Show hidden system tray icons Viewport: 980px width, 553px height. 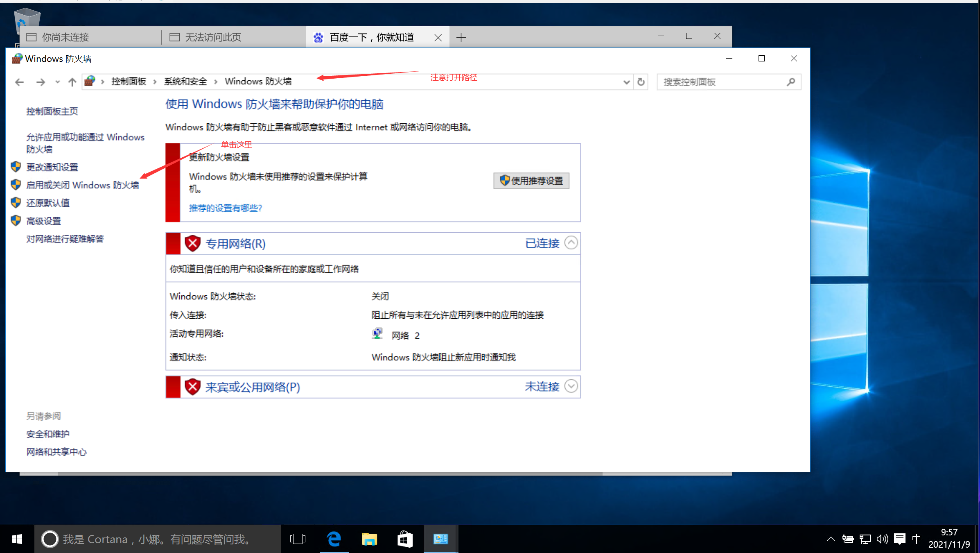click(x=831, y=539)
